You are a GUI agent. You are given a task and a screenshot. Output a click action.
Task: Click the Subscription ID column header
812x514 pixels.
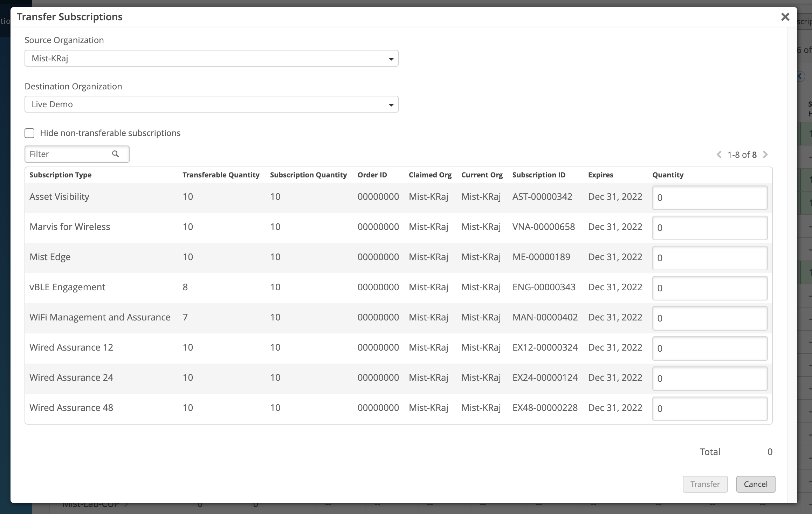click(538, 175)
